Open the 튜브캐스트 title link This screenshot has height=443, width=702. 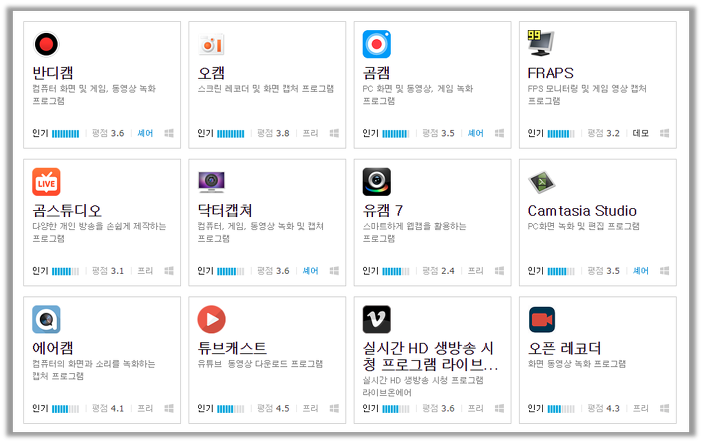(232, 348)
